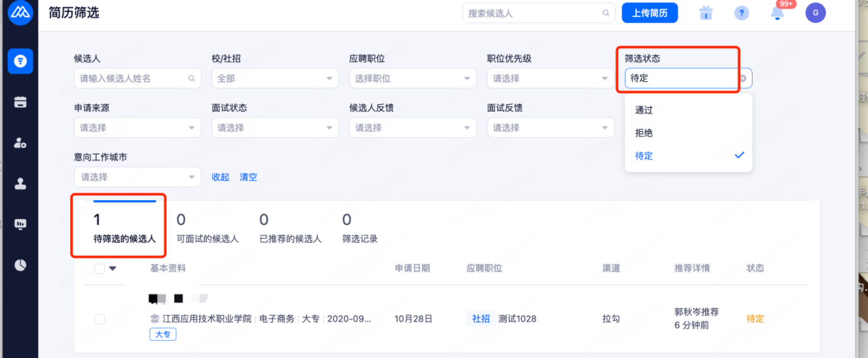The width and height of the screenshot is (868, 358).
Task: Switch to 可面试的候选人 tab
Action: pyautogui.click(x=207, y=229)
